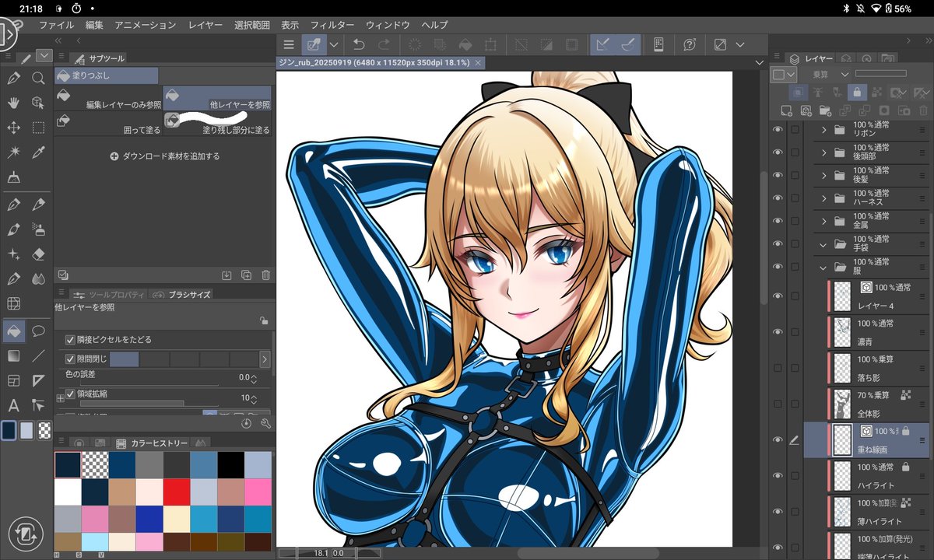This screenshot has width=934, height=560.
Task: Select the rectangular Selection marquee tool
Action: [38, 128]
